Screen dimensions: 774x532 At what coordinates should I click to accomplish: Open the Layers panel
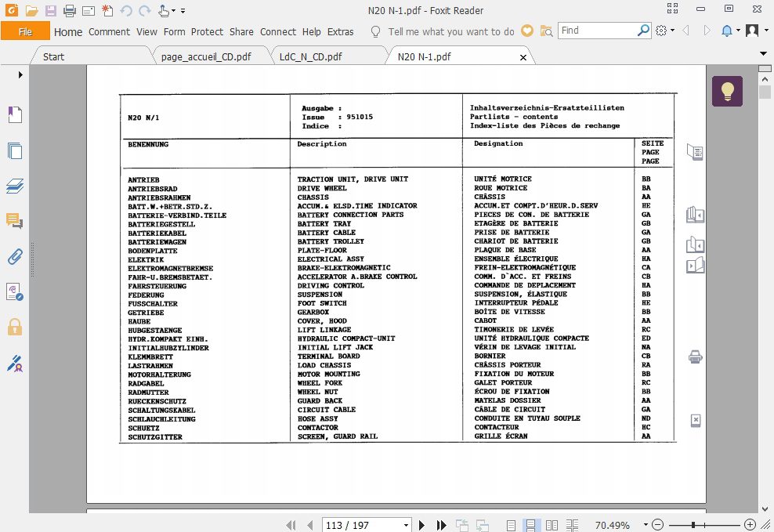[15, 186]
